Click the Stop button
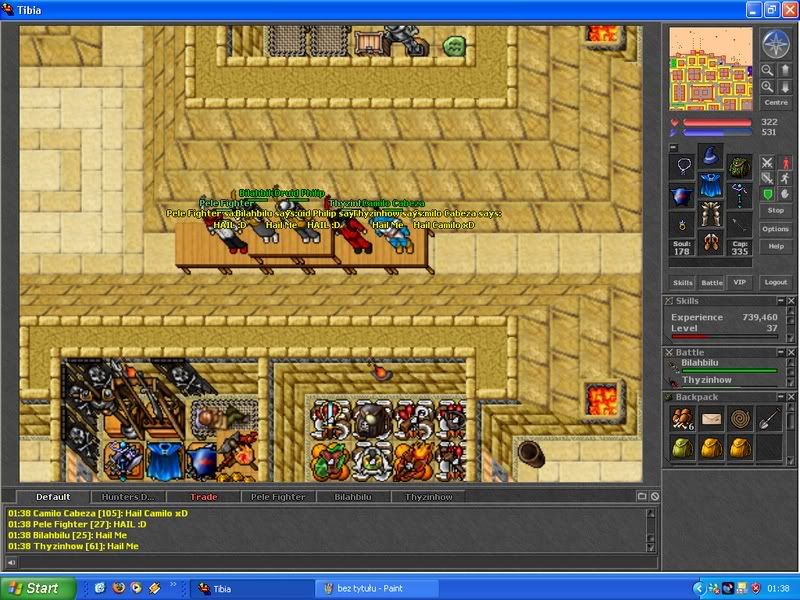Screen dimensions: 800x600 (x=776, y=210)
